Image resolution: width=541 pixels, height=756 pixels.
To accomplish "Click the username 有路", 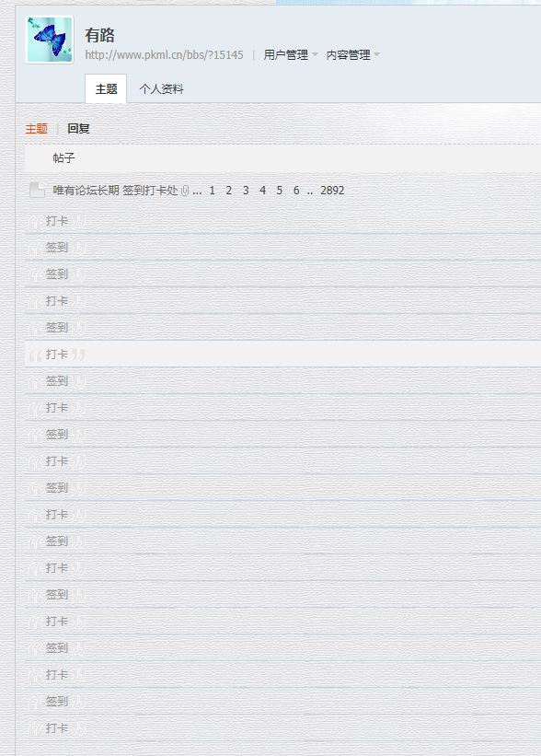I will tap(99, 35).
